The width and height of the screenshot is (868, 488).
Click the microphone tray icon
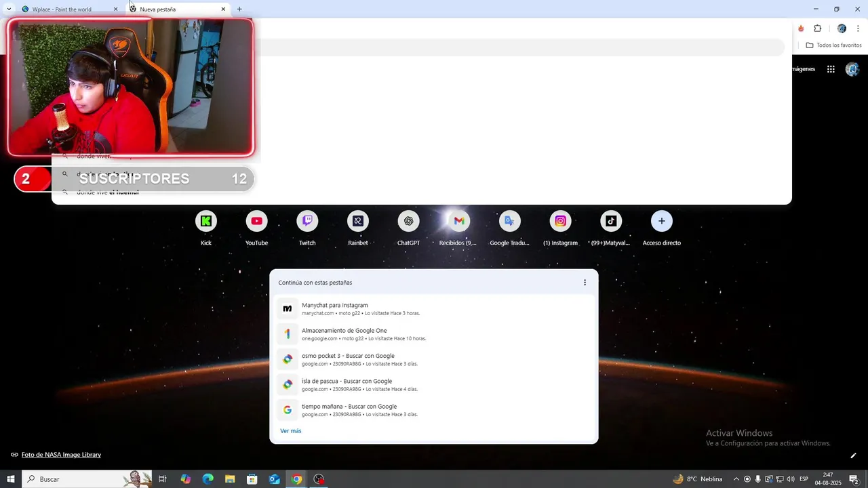(758, 479)
